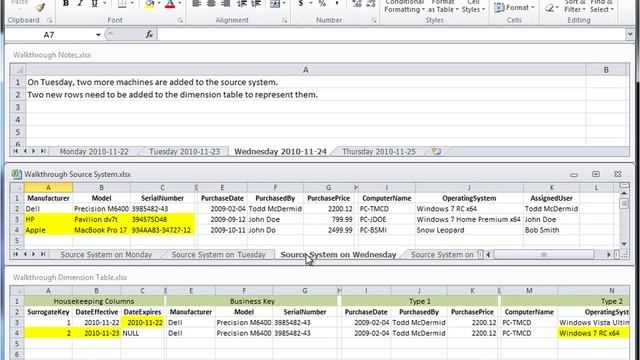640x360 pixels.
Task: Apply Percent Style
Action: point(322,4)
